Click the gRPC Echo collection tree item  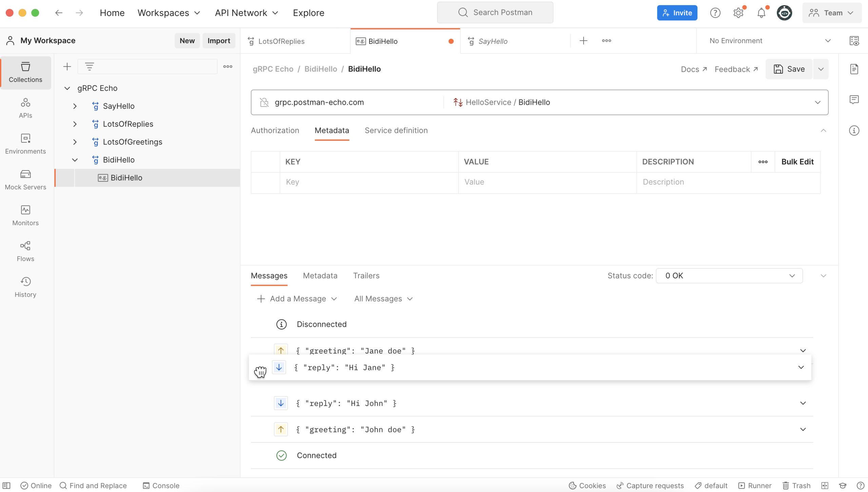(x=97, y=88)
